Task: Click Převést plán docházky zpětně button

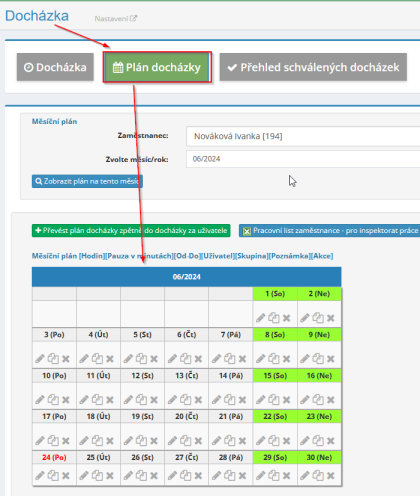Action: point(131,231)
